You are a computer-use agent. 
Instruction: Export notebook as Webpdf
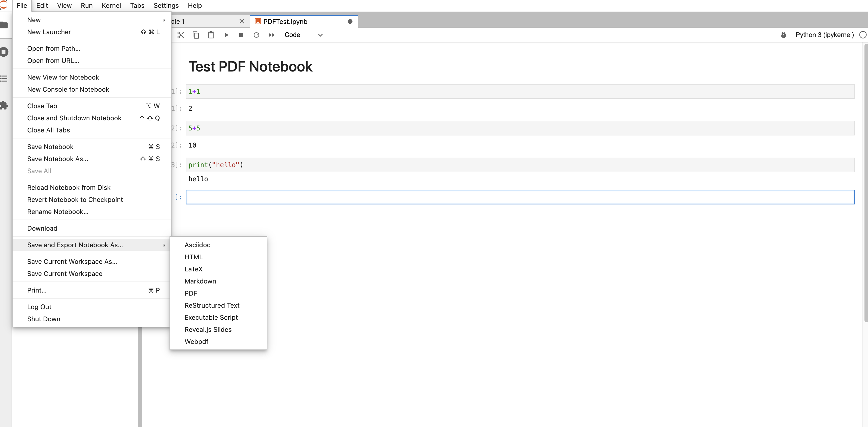(x=218, y=342)
